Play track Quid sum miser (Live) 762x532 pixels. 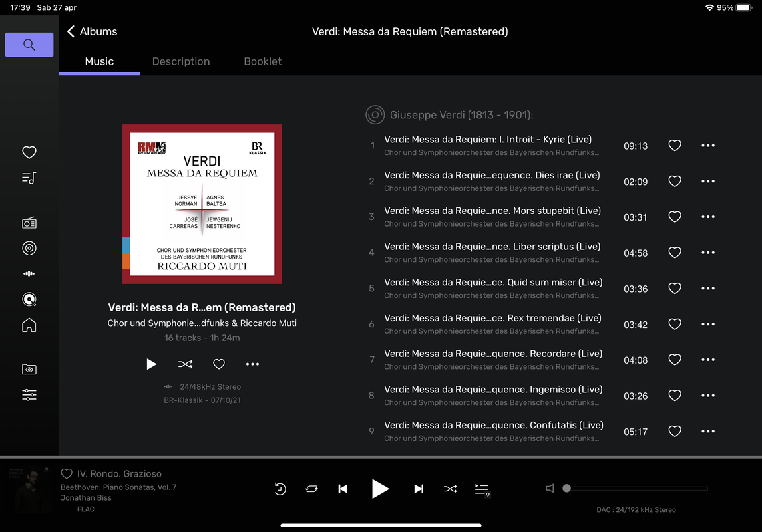(x=493, y=283)
